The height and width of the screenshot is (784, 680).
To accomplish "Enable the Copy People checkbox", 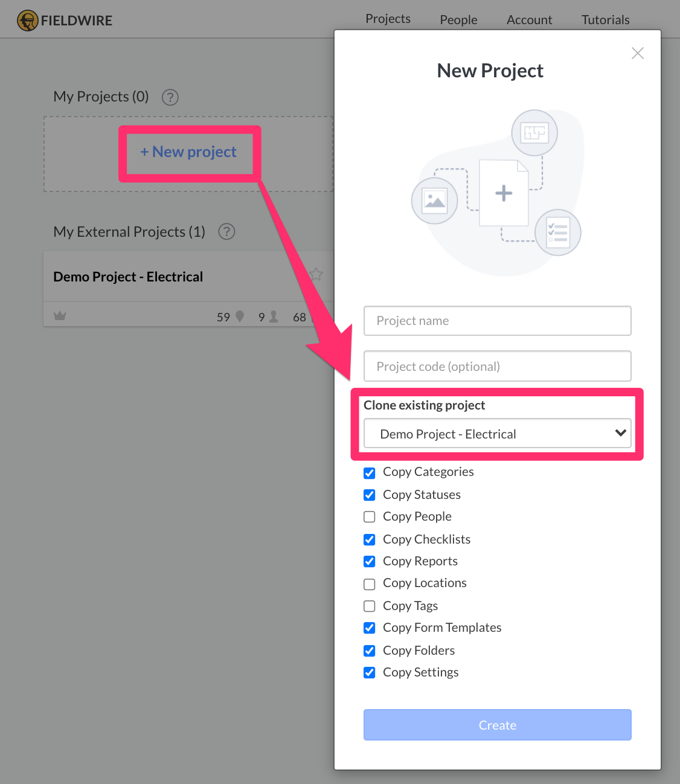I will 370,517.
